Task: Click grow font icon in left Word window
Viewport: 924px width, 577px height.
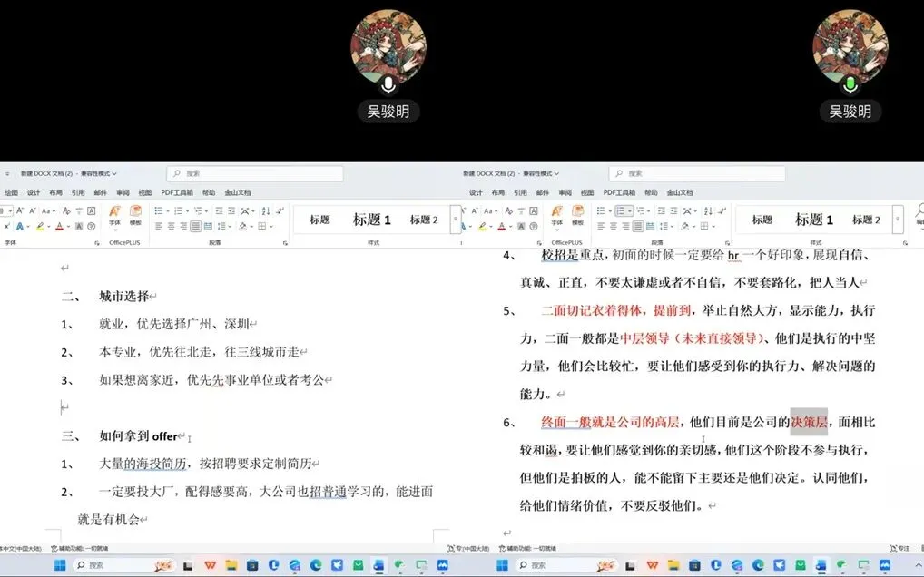Action: [x=19, y=210]
